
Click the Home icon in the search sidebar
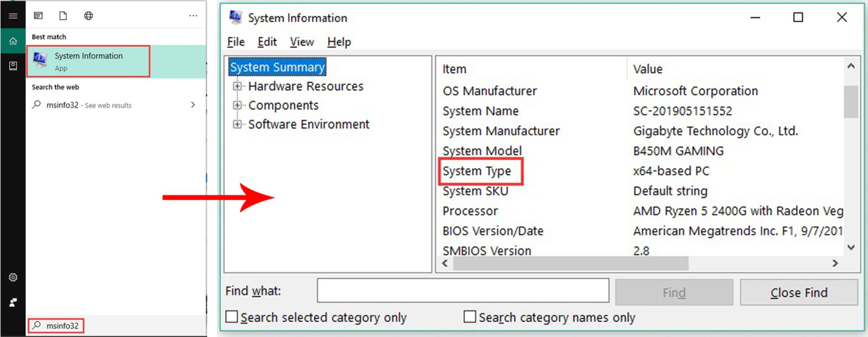[x=13, y=41]
